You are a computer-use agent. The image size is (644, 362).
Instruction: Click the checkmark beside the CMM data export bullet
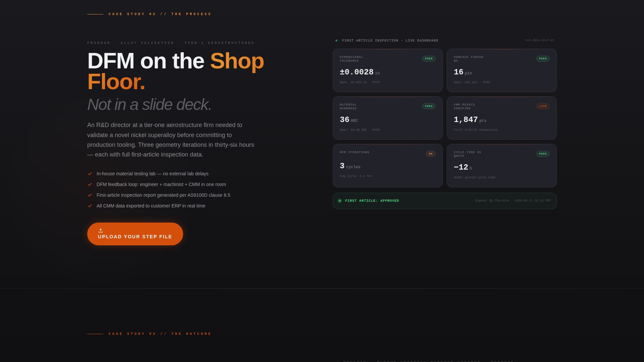point(90,205)
